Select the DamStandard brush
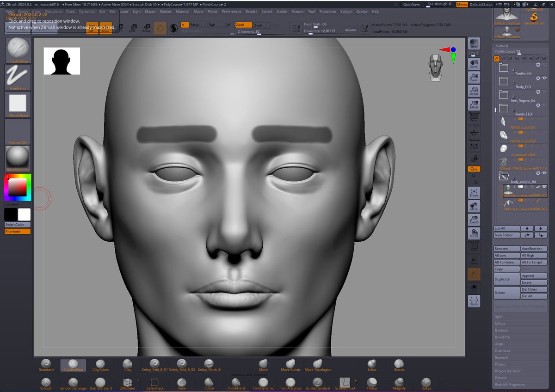Viewport: 555px width, 392px height. click(100, 384)
